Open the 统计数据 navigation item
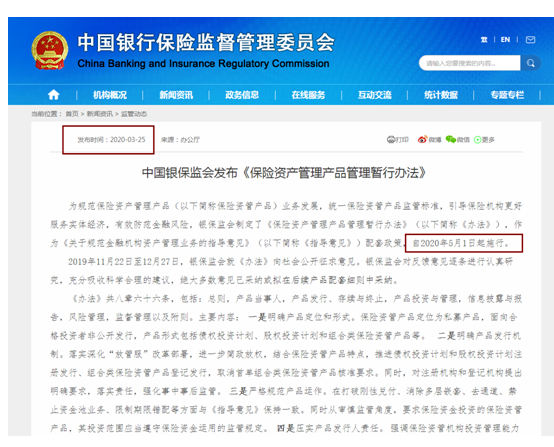Viewport: 554px width, 447px height. [x=441, y=95]
